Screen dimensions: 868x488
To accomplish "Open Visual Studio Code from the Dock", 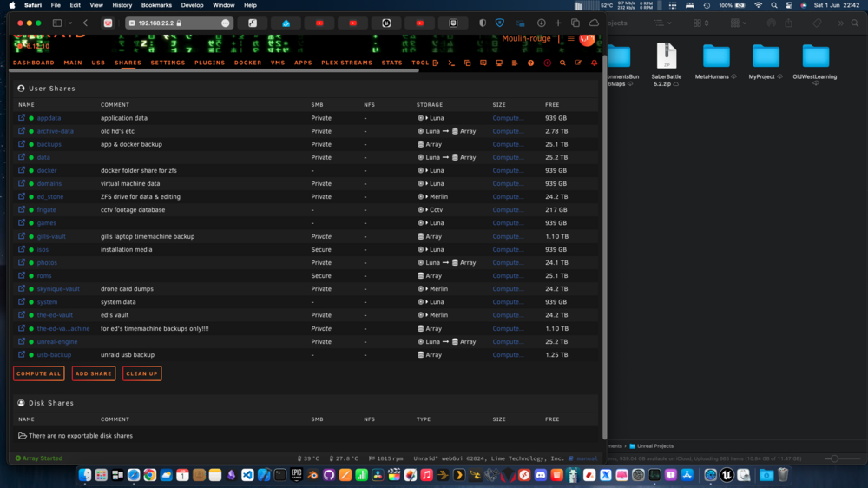I will coord(247,475).
